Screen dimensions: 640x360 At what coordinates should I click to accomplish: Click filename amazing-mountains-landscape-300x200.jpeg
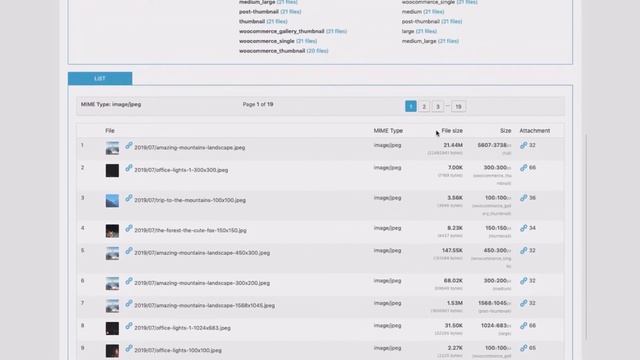(202, 283)
